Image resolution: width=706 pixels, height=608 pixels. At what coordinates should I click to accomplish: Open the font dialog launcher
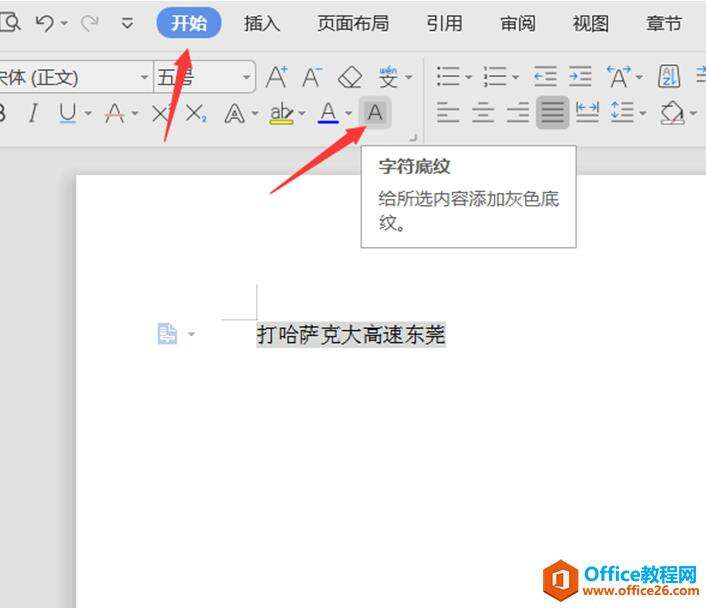[x=413, y=137]
